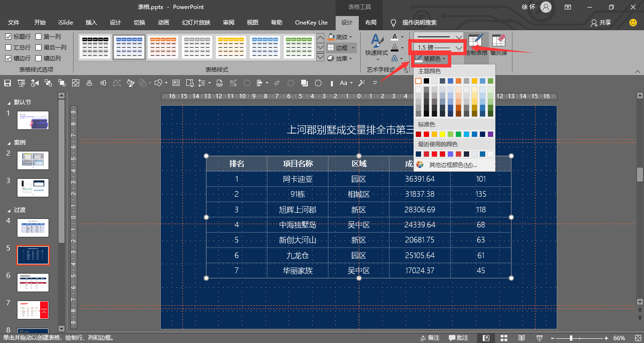
Task: Check the First Column (第一列) checkbox
Action: click(x=38, y=36)
